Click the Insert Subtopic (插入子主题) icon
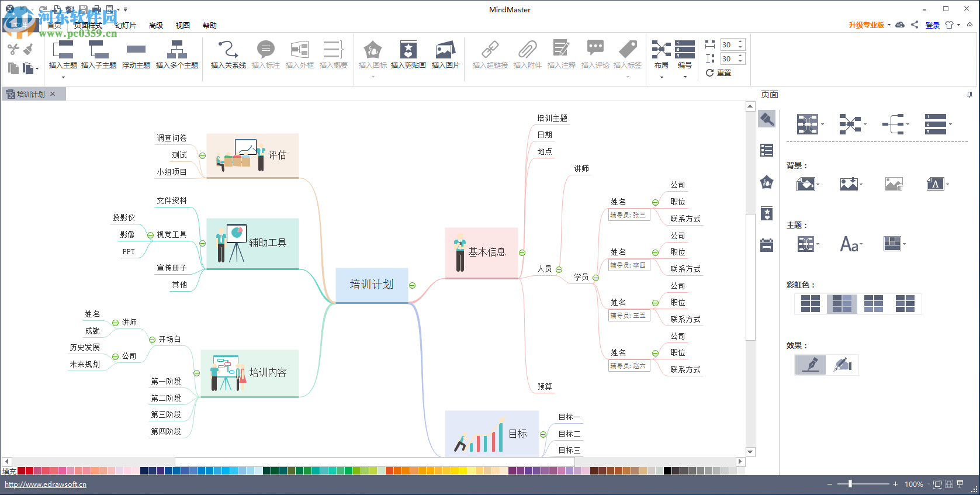980x495 pixels. click(98, 49)
